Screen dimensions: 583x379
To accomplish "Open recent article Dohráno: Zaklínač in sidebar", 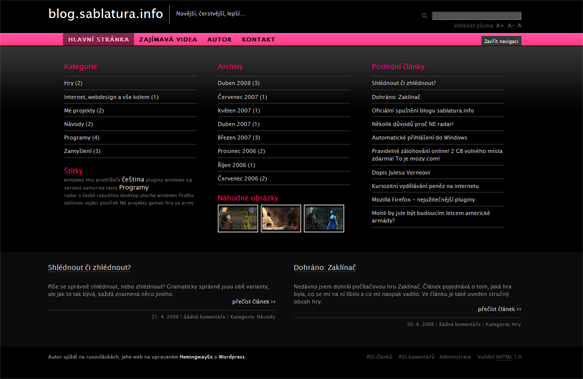I will coord(396,97).
